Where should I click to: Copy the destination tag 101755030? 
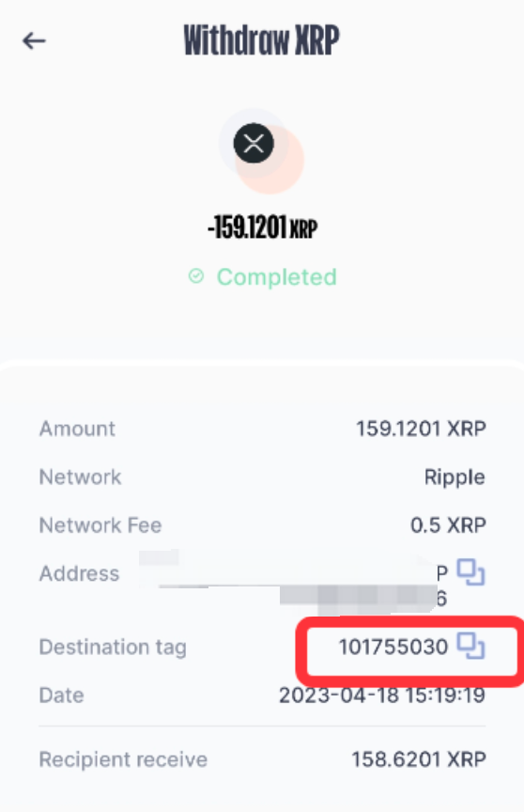tap(470, 646)
